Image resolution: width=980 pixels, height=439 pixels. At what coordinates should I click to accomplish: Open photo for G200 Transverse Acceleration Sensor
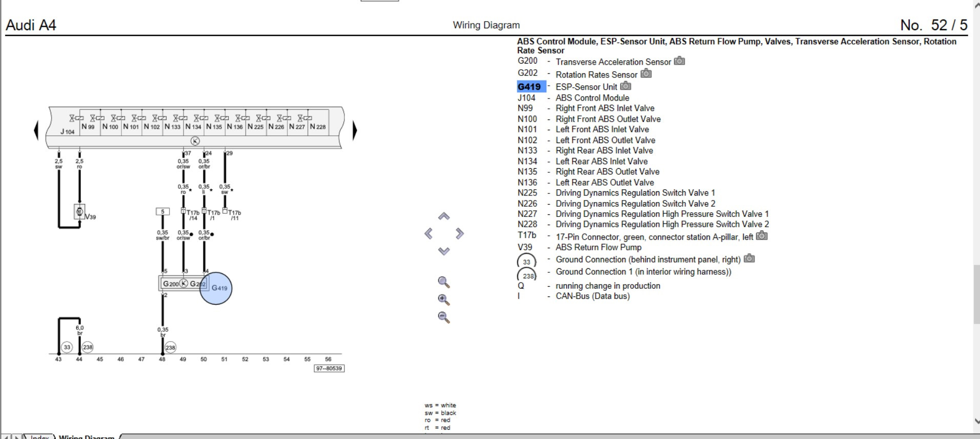[679, 61]
